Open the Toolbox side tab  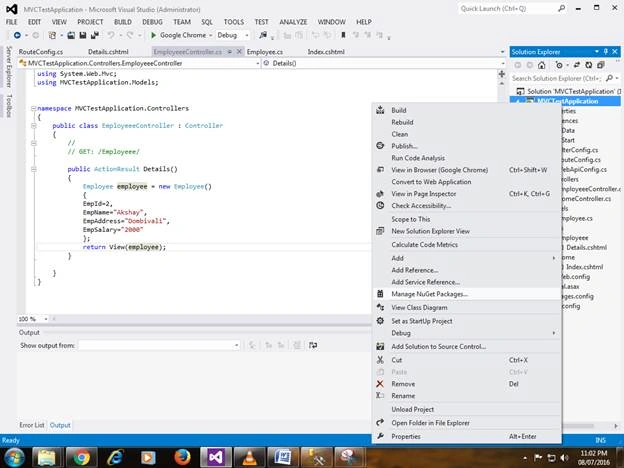pyautogui.click(x=9, y=106)
